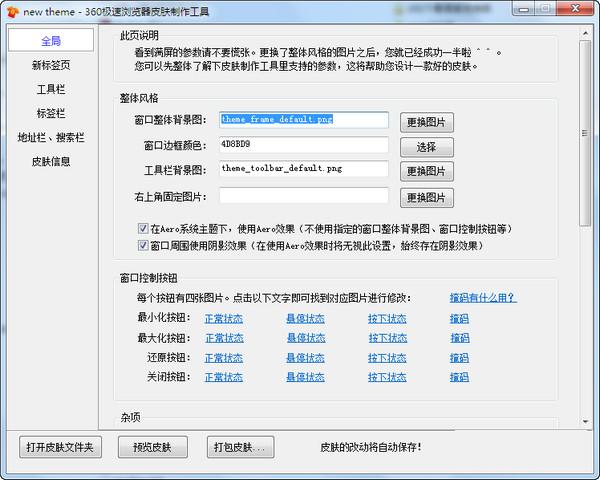Click the vertical scrollbar thumb
The image size is (600, 480).
pyautogui.click(x=585, y=133)
